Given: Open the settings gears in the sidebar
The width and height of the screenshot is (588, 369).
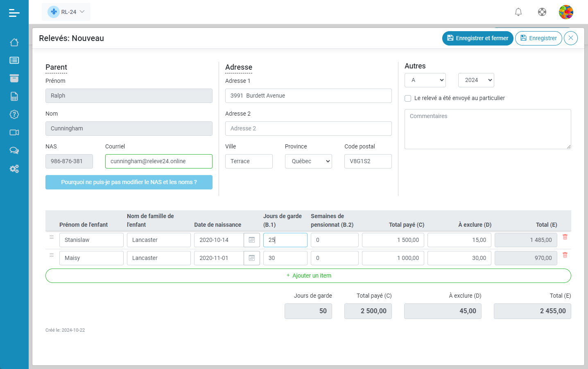Looking at the screenshot, I should (x=14, y=169).
